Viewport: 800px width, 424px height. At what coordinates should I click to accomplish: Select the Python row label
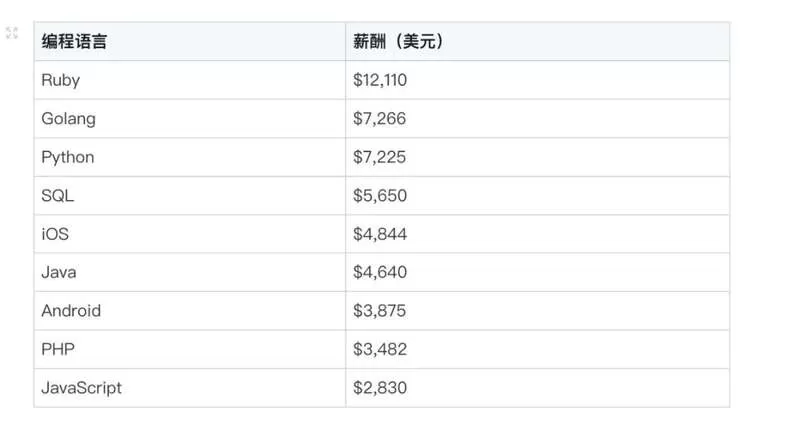click(x=68, y=157)
